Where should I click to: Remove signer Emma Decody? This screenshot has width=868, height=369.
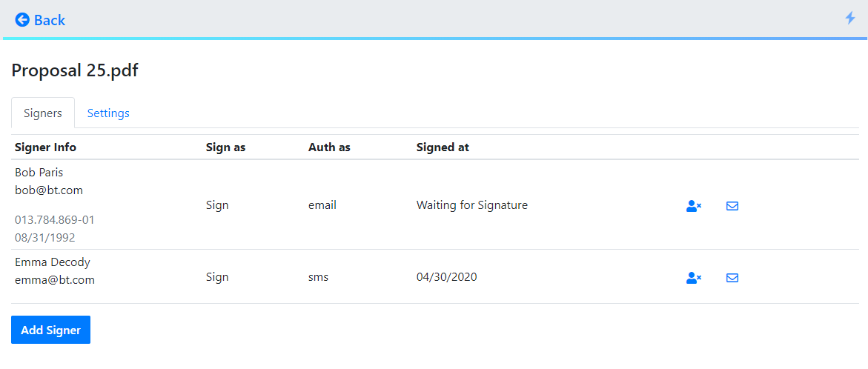tap(693, 278)
